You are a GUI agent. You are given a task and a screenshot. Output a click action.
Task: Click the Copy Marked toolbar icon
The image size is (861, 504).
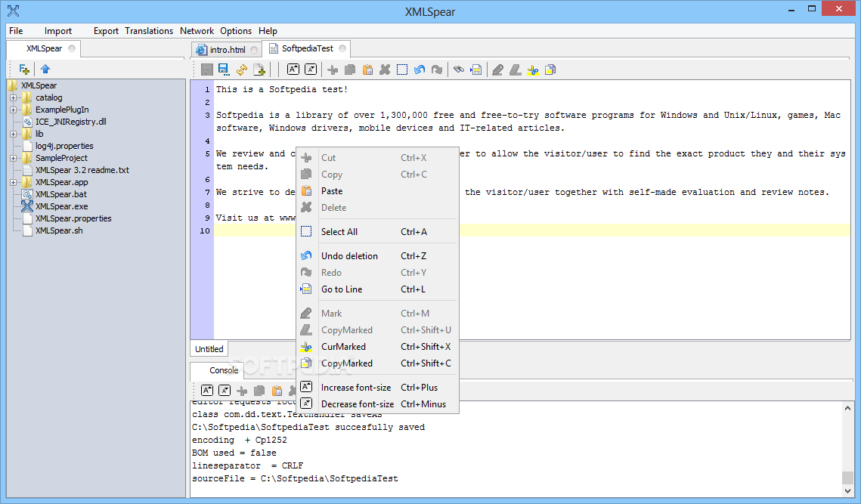(550, 70)
